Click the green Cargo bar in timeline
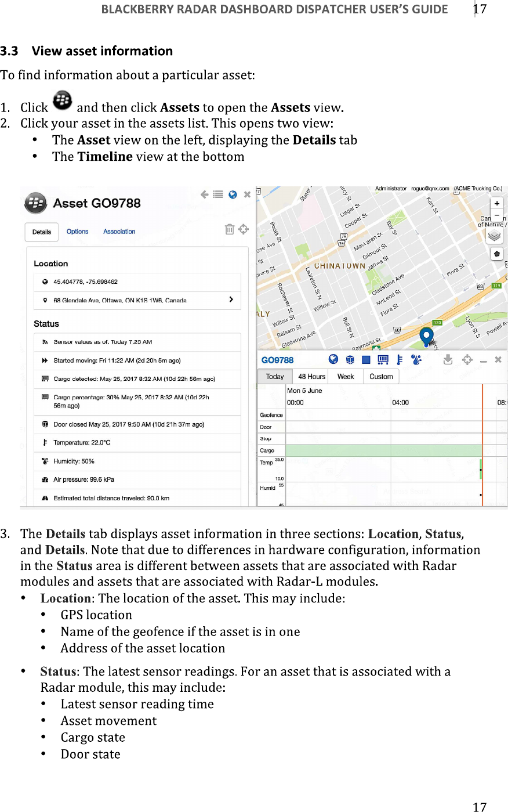Image resolution: width=508 pixels, height=812 pixels. click(384, 450)
